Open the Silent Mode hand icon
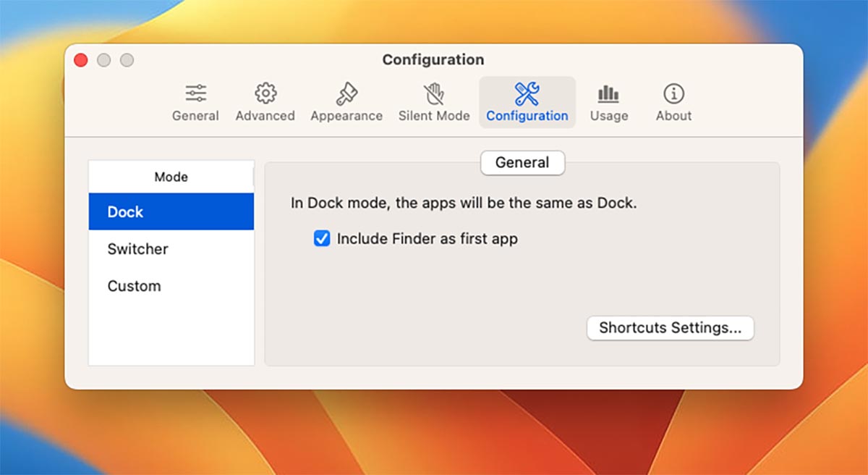The width and height of the screenshot is (868, 475). pyautogui.click(x=434, y=93)
